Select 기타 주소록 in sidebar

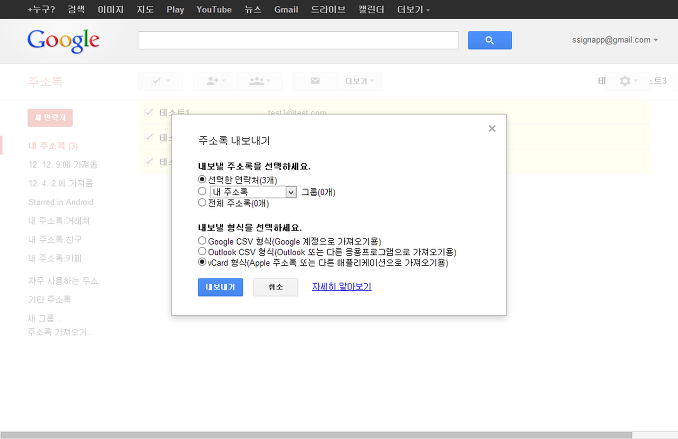[49, 299]
